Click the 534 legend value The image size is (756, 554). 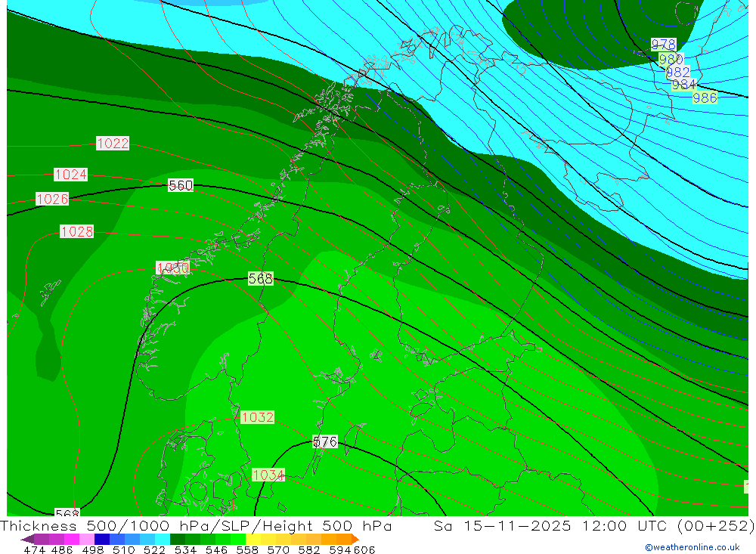click(186, 549)
